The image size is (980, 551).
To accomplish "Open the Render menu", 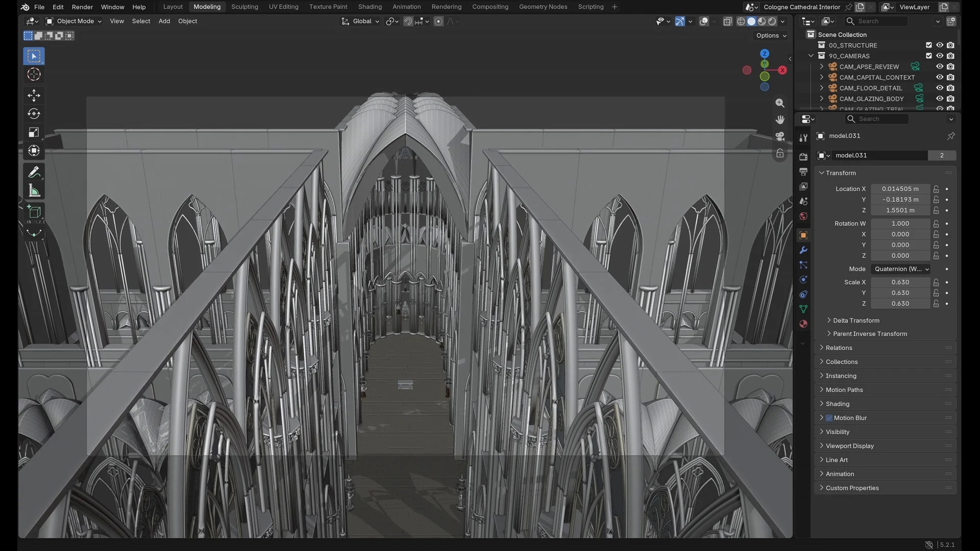I will click(82, 7).
